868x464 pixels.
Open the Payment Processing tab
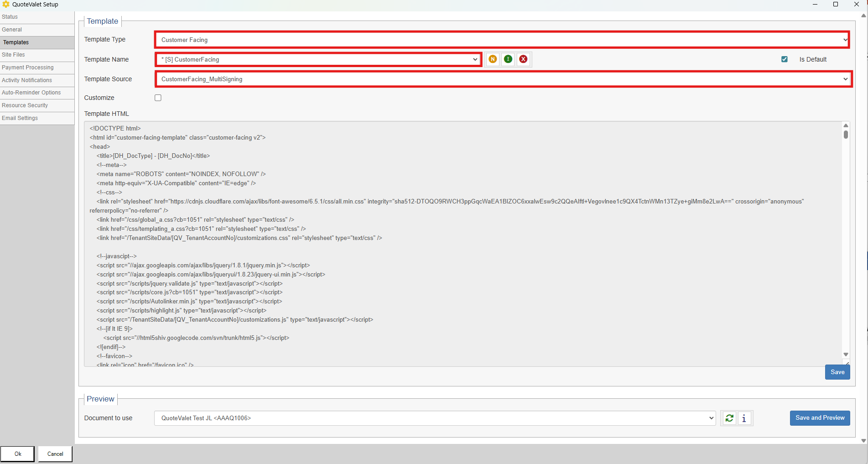point(28,68)
